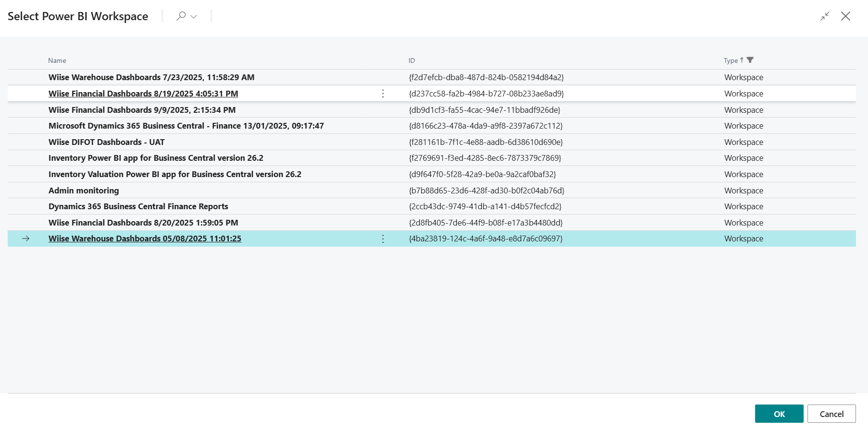Click row arrow indicator beside Wiise Warehouse Dashboards 05/08/2025
The image size is (868, 429).
click(26, 238)
